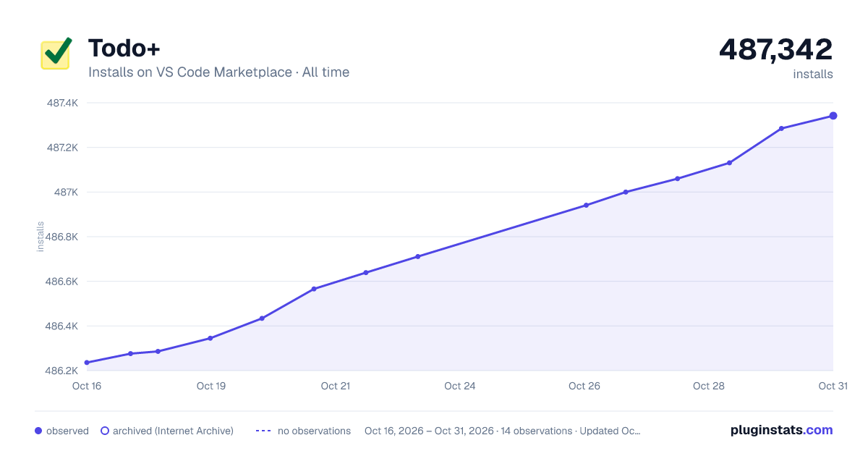This screenshot has height=456, width=868.
Task: Click the Oct 28 x-axis label
Action: (x=709, y=386)
